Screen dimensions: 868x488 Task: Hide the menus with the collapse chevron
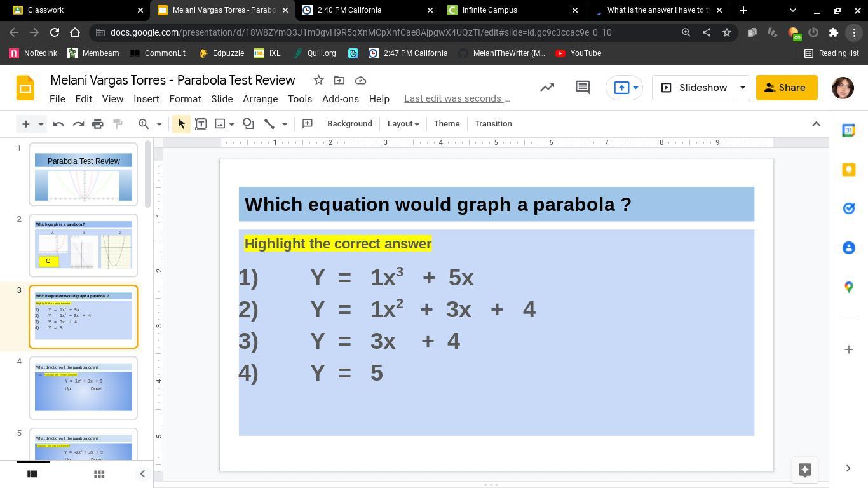[817, 124]
